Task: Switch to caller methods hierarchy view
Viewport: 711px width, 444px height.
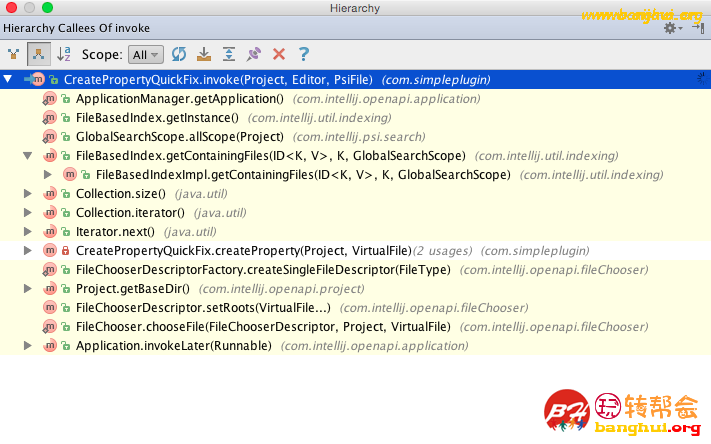Action: 14,54
